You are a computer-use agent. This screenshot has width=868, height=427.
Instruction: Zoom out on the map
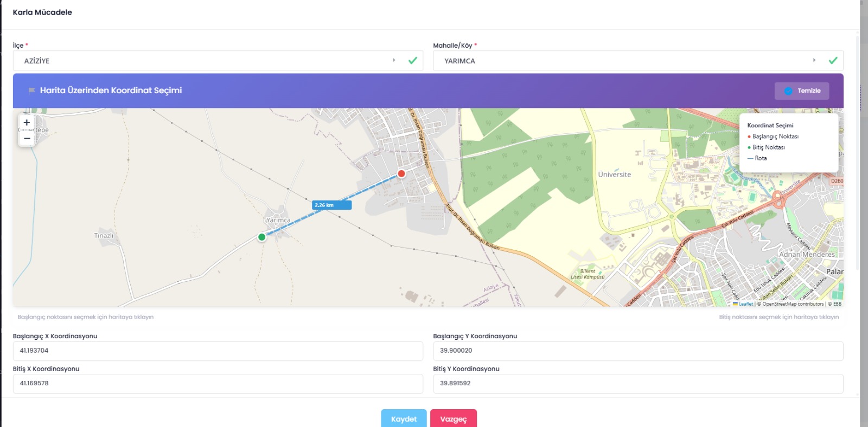(27, 139)
